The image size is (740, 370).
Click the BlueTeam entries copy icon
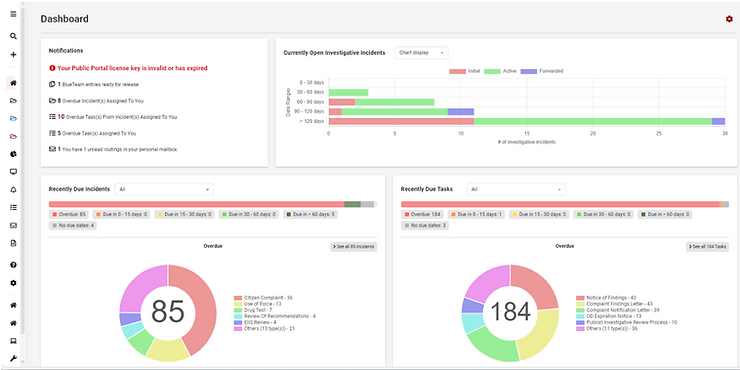click(x=52, y=84)
